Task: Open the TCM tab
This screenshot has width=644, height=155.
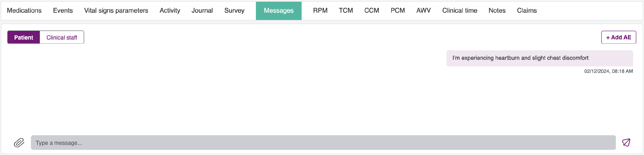Action: click(x=346, y=11)
